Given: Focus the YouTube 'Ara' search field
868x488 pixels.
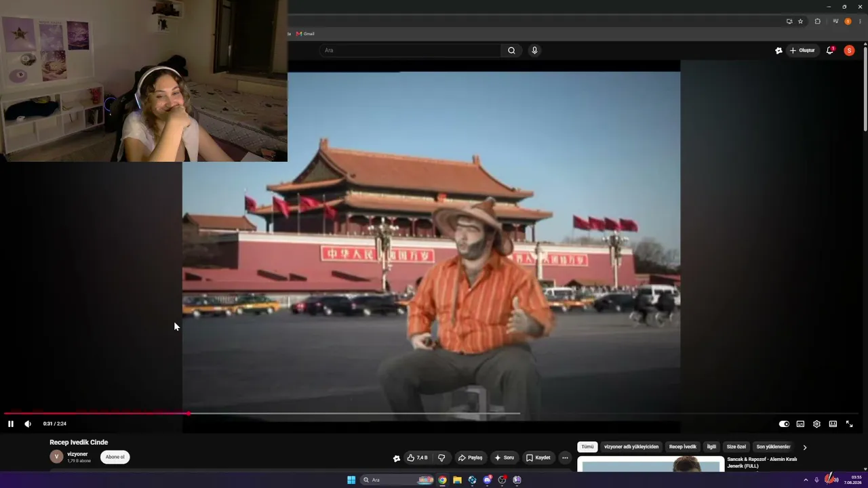Looking at the screenshot, I should coord(411,50).
